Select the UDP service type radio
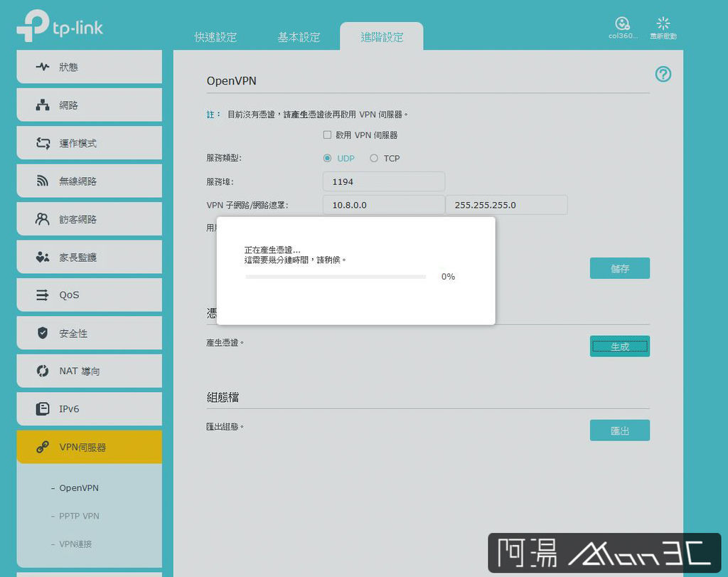Screen dimensions: 728x577 [327, 158]
